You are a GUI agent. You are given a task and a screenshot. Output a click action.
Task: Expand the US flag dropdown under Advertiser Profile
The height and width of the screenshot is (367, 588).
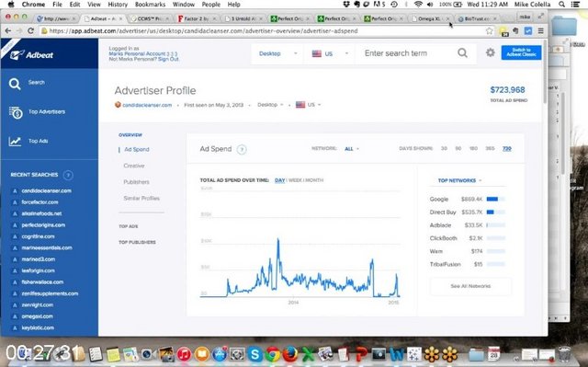(309, 105)
